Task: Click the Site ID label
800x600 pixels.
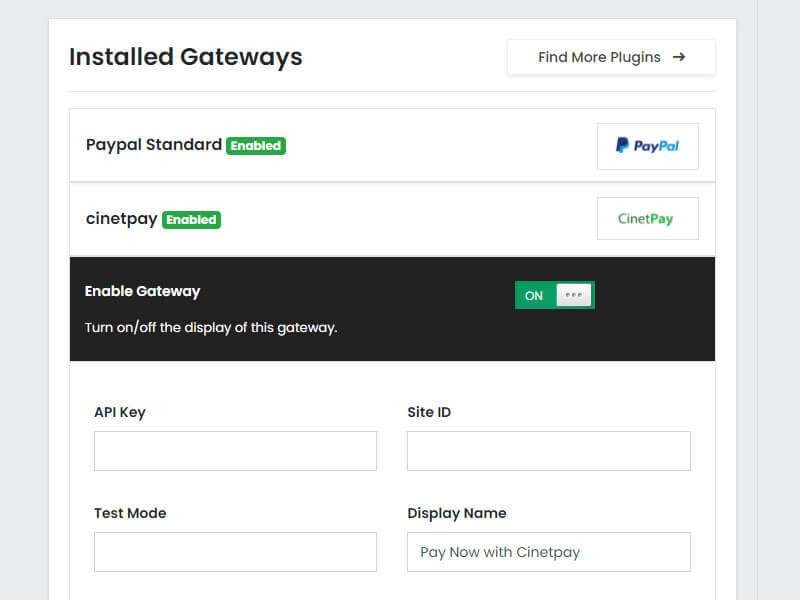Action: [429, 412]
